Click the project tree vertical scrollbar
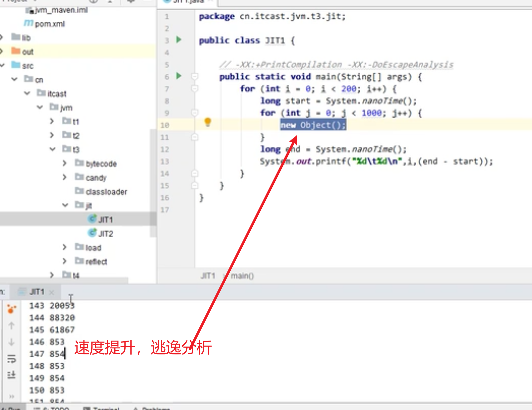This screenshot has height=410, width=532. pos(153,183)
